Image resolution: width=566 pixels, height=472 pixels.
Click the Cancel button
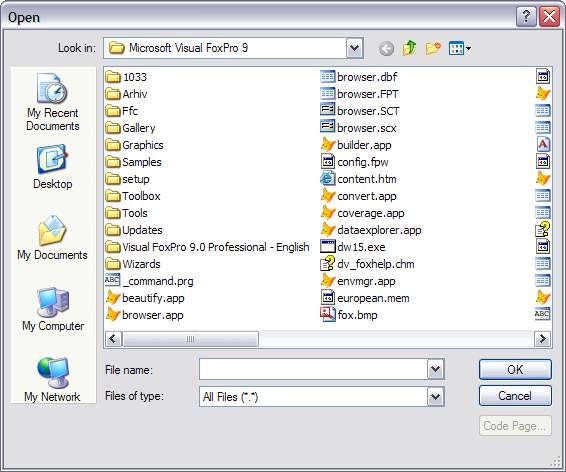515,395
